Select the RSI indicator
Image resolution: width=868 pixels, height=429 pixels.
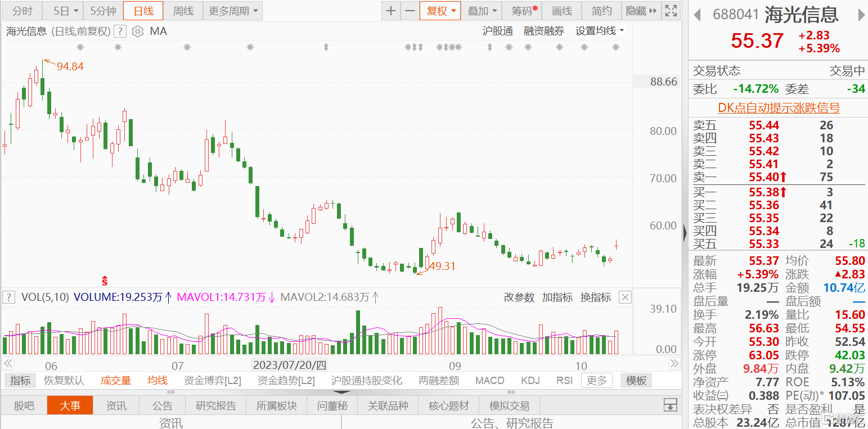[x=565, y=381]
